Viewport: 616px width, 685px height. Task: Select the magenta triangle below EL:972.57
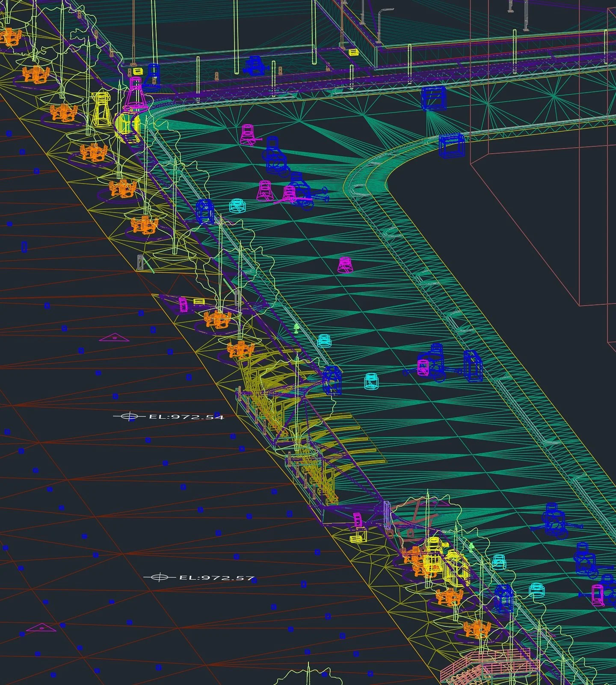click(x=41, y=628)
